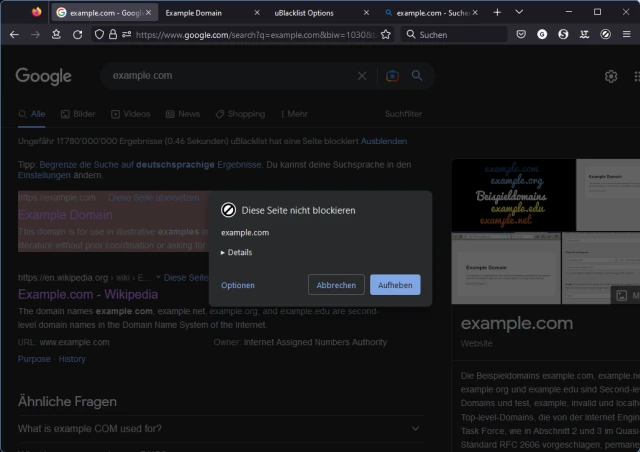The image size is (640, 452).
Task: Open the list all tabs chevron
Action: pos(519,12)
